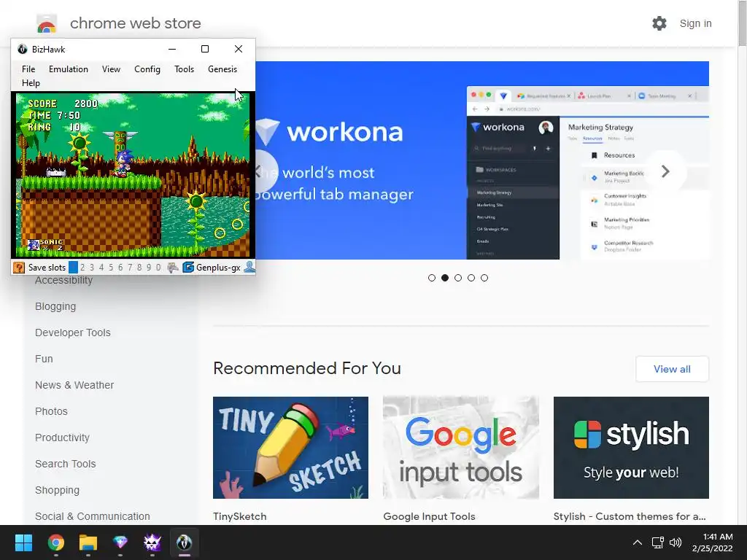The height and width of the screenshot is (560, 747).
Task: Open the BizHawk View menu
Action: click(111, 69)
